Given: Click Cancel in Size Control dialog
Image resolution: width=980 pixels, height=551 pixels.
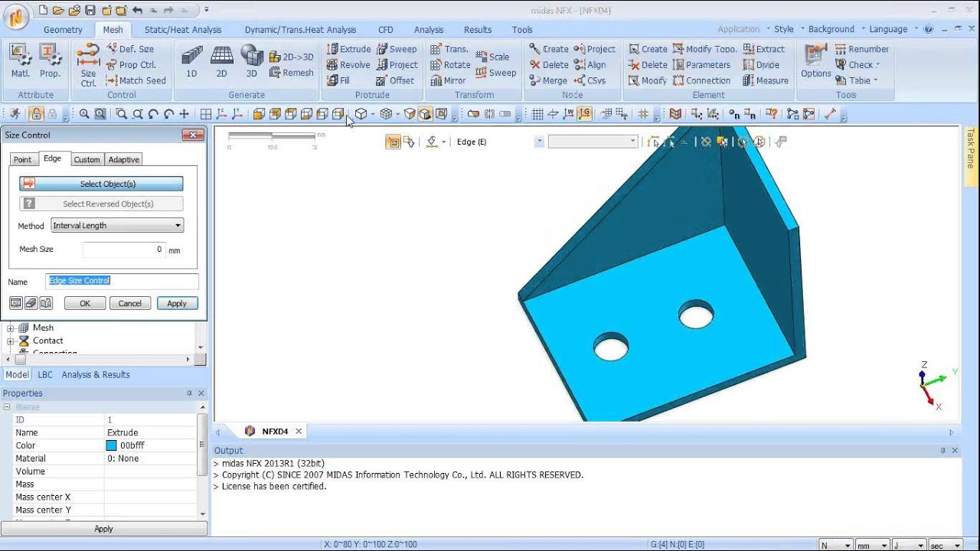Looking at the screenshot, I should (x=130, y=303).
